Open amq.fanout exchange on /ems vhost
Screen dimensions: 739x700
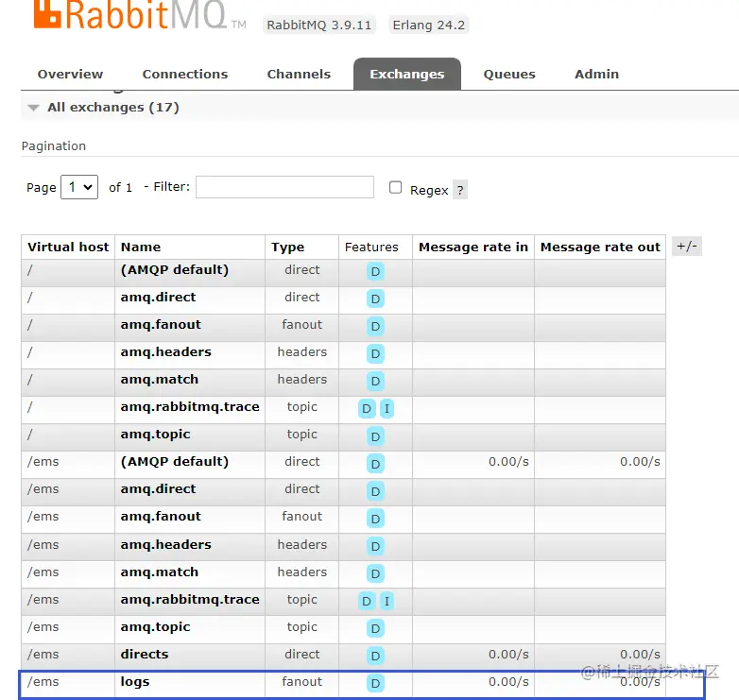point(161,517)
